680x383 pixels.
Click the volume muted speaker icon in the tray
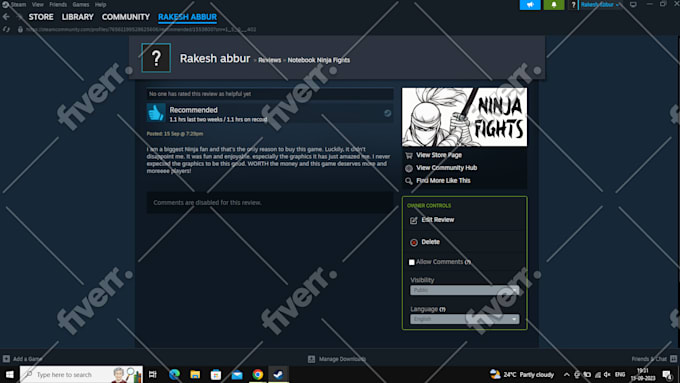click(607, 374)
